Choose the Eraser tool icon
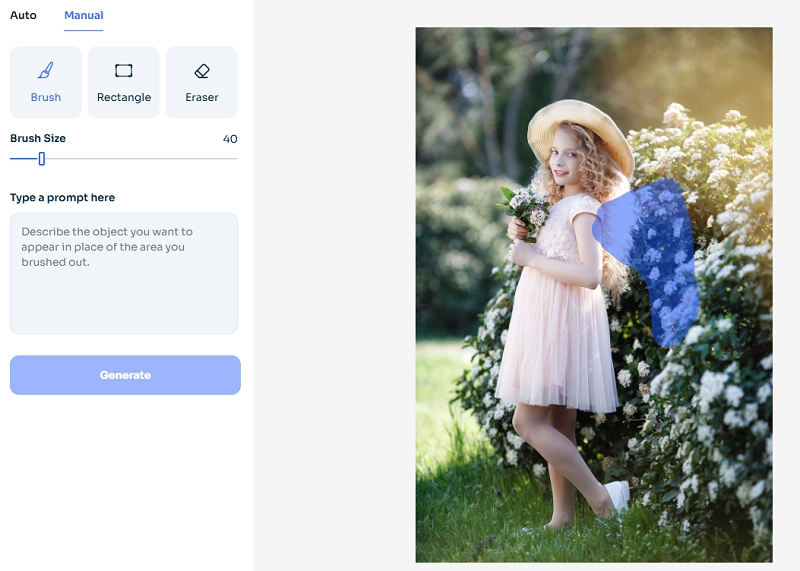This screenshot has width=800, height=571. coord(202,71)
